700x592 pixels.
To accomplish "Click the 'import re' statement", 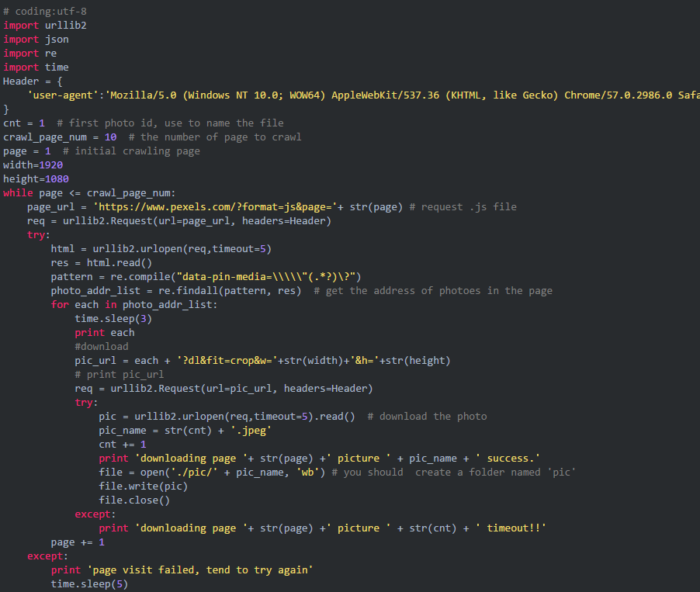I will [29, 54].
